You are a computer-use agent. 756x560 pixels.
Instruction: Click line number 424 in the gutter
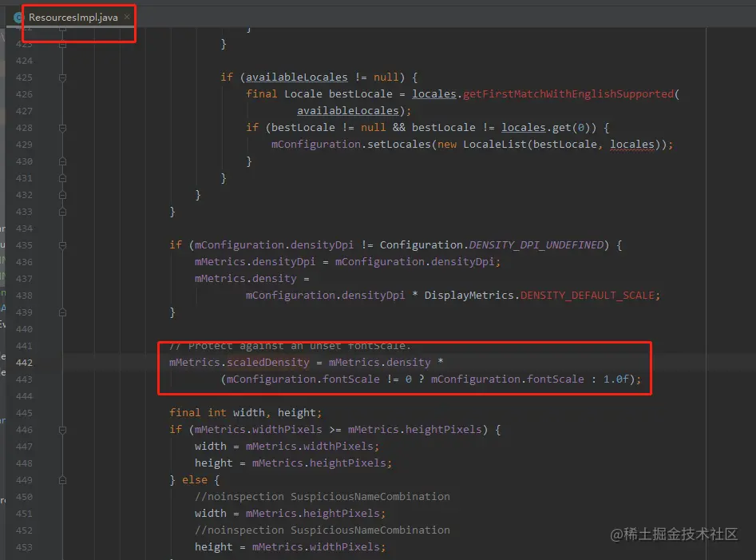pyautogui.click(x=24, y=61)
